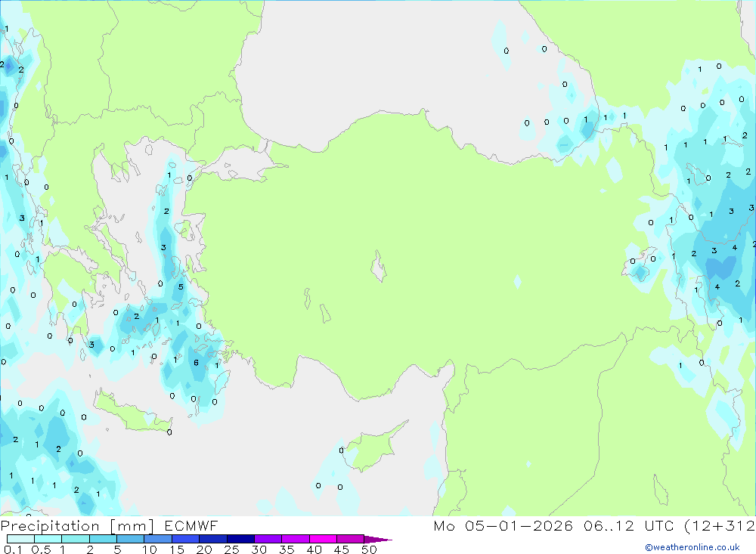Click the magenta 40–45 legend swatch
Image resolution: width=756 pixels, height=554 pixels.
(x=323, y=539)
